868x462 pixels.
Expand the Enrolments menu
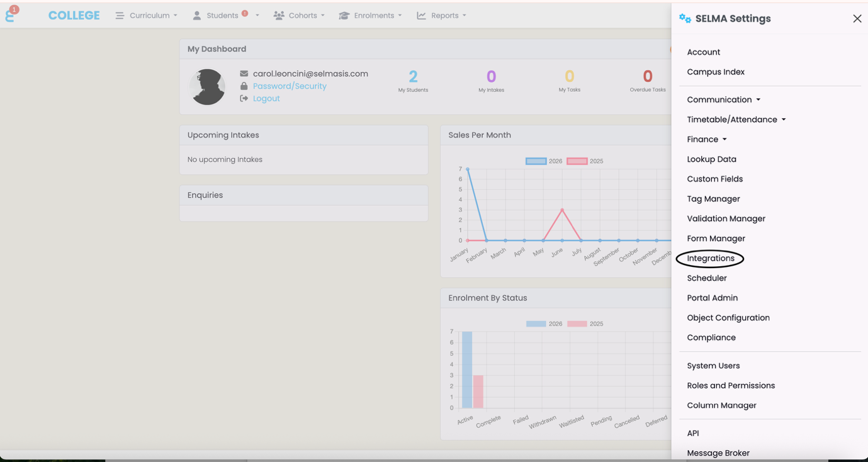(370, 16)
